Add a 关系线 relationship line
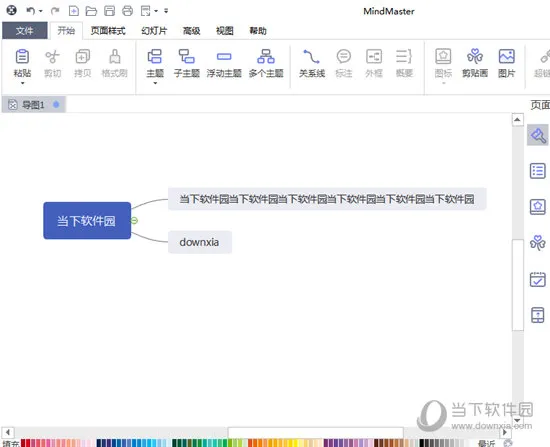This screenshot has width=550, height=447. tap(312, 63)
